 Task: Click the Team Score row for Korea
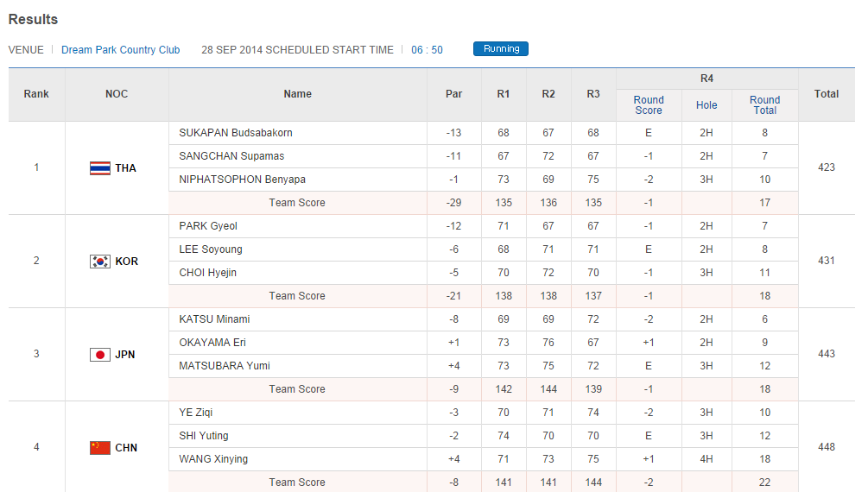[297, 296]
